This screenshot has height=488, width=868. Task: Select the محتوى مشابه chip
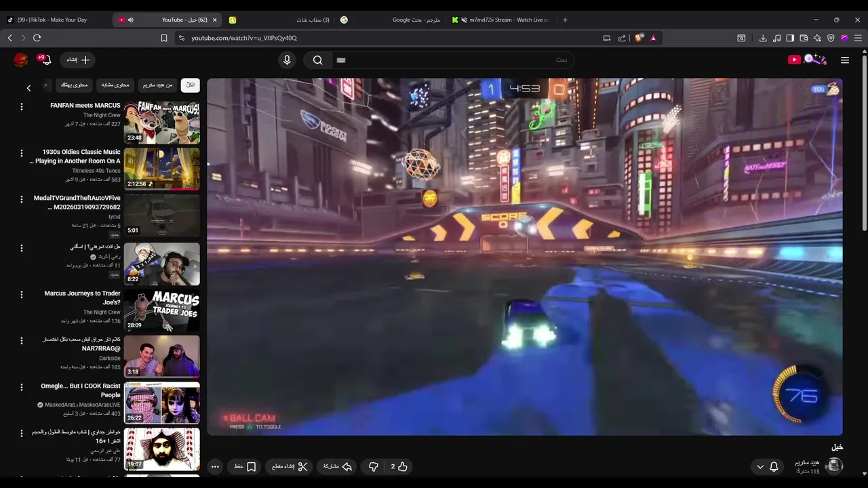115,85
